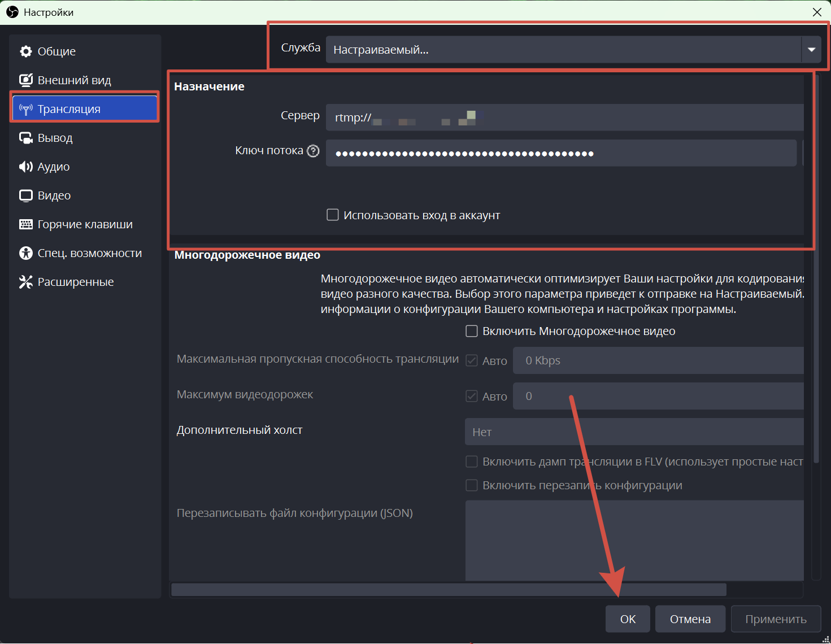831x644 pixels.
Task: Click into the Сервер rtmp field
Action: (x=565, y=118)
